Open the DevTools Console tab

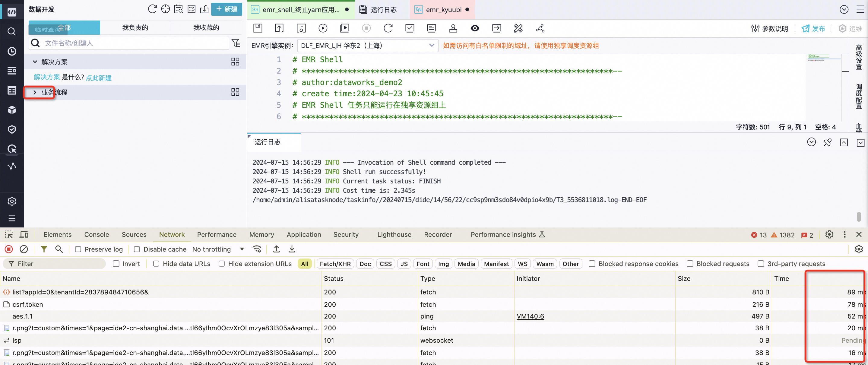97,235
